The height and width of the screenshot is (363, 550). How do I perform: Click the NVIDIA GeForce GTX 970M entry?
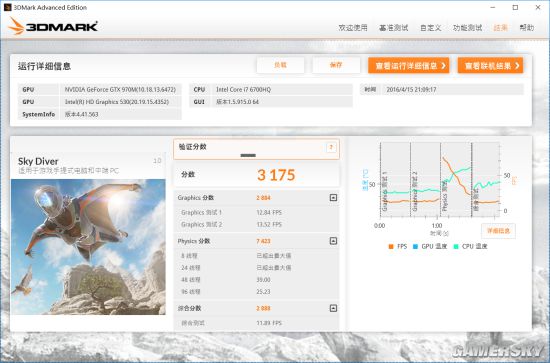[120, 90]
